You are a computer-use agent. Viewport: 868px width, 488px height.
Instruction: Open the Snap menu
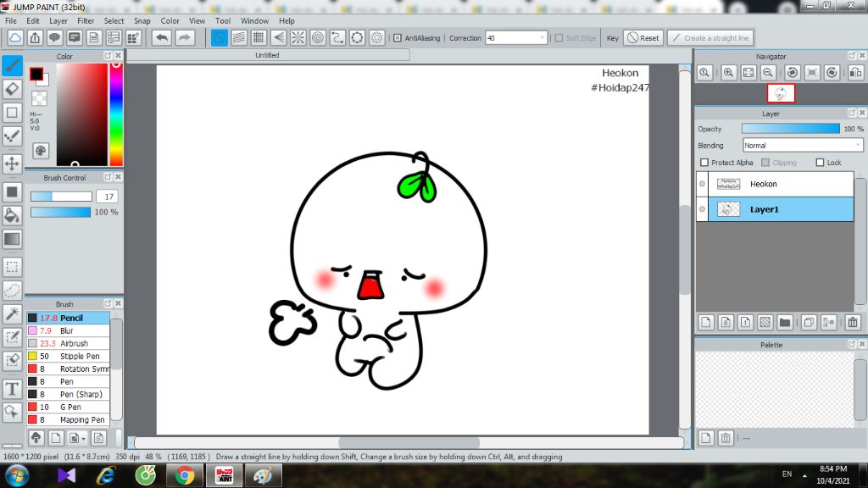(142, 20)
